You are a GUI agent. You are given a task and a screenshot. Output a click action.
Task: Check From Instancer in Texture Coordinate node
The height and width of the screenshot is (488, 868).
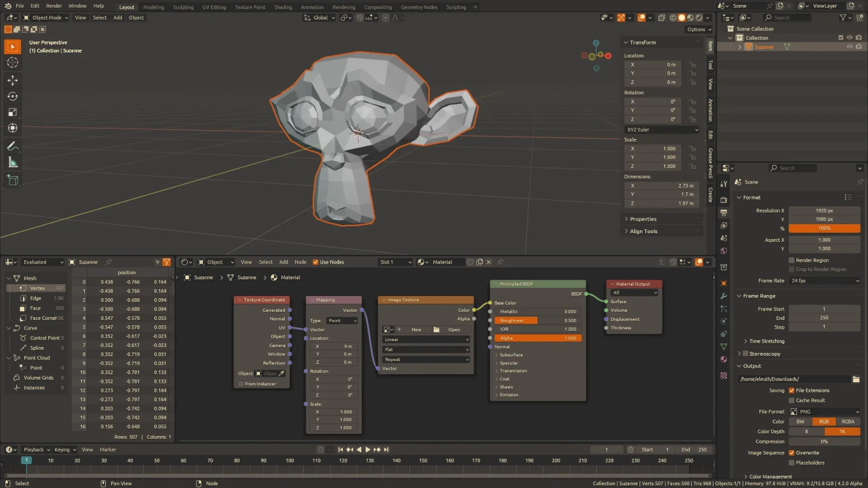241,384
